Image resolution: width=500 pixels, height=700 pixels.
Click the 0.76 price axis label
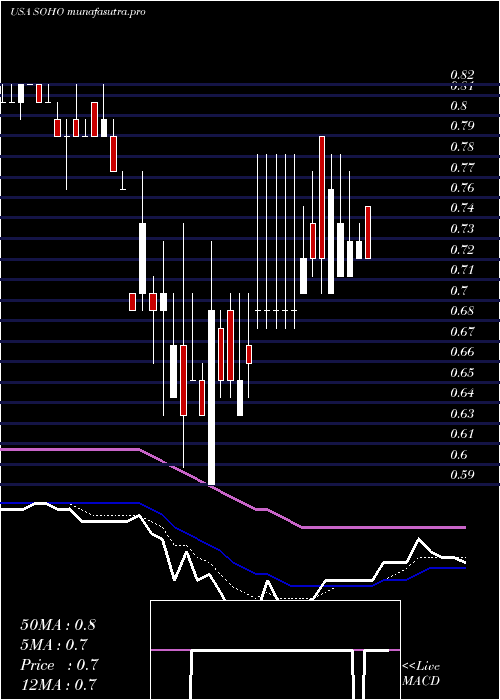click(x=462, y=188)
